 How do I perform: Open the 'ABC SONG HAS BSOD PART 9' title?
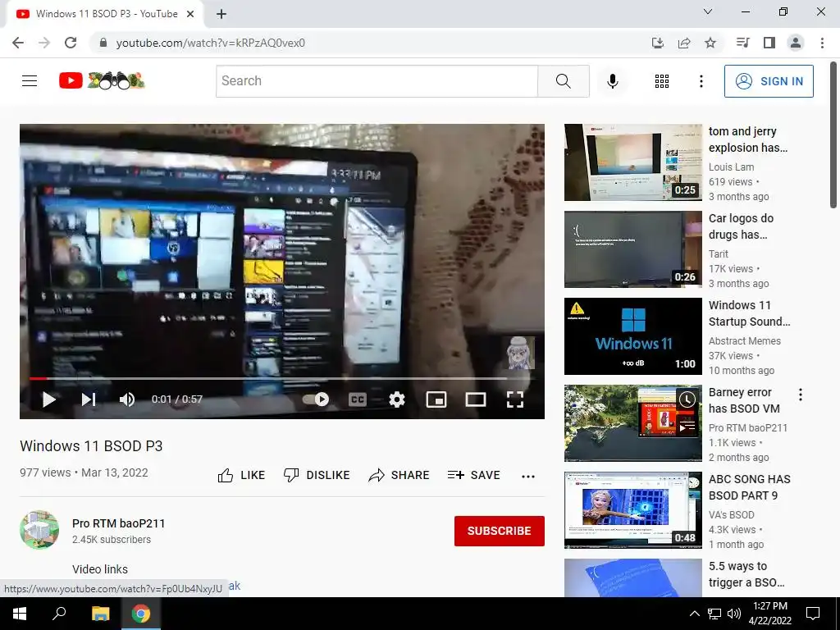point(750,487)
